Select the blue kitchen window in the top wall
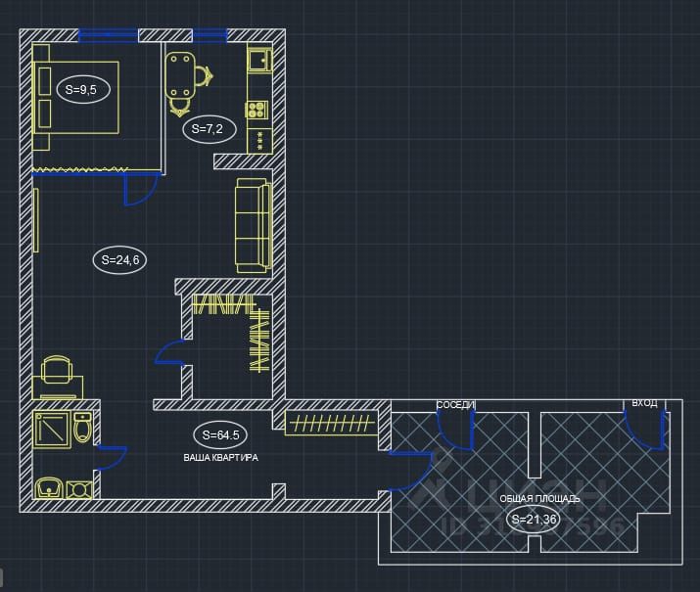The image size is (700, 592). coord(210,35)
